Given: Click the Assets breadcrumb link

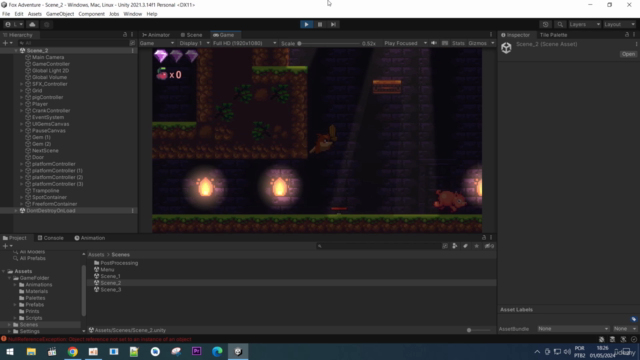Looking at the screenshot, I should pyautogui.click(x=96, y=255).
